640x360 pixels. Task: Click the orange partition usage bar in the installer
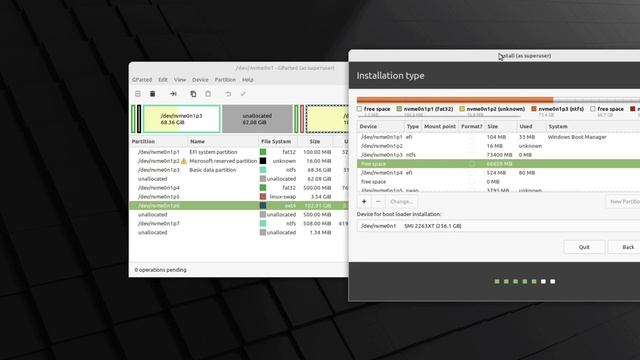coord(455,100)
